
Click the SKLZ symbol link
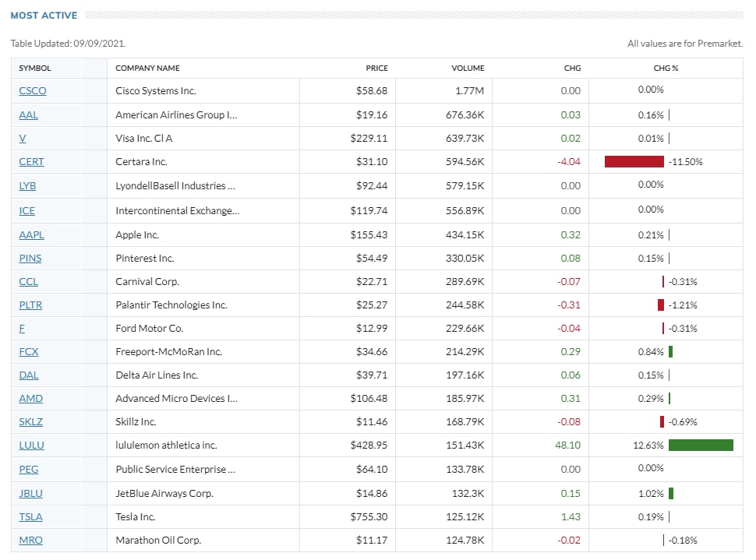31,421
